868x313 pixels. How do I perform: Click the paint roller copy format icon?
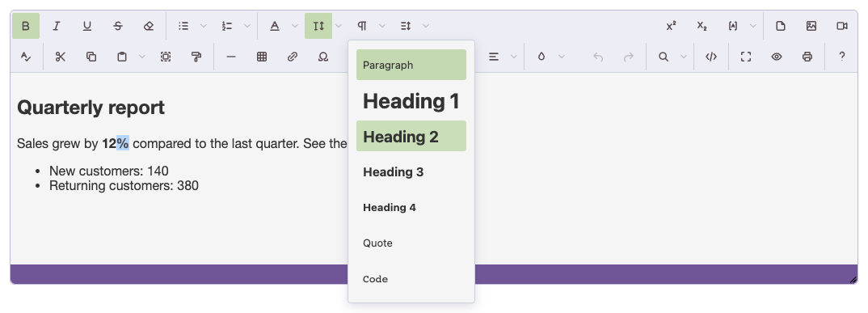point(196,57)
